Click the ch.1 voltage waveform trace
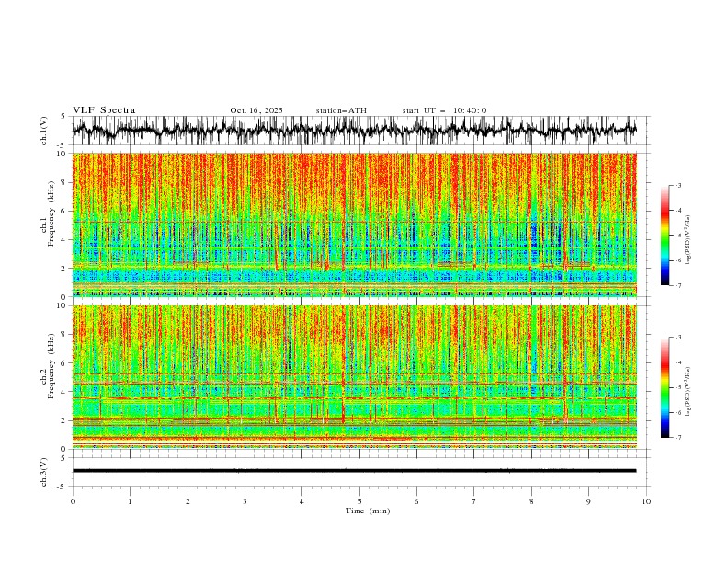This screenshot has width=728, height=563. [354, 130]
